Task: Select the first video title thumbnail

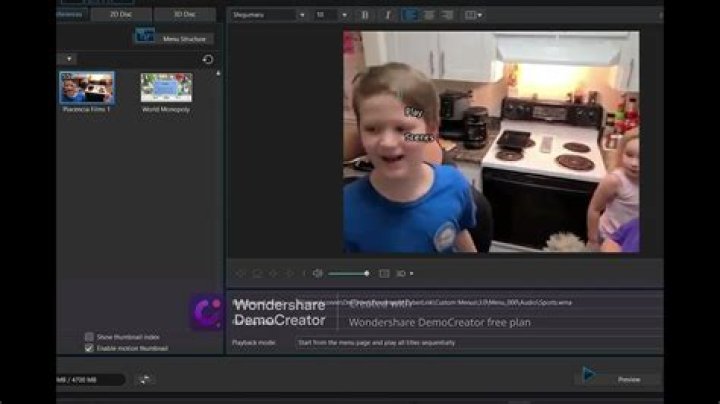Action: 86,89
